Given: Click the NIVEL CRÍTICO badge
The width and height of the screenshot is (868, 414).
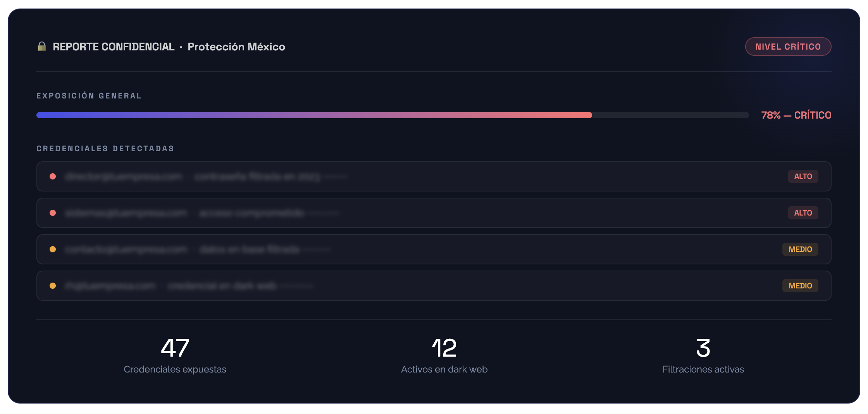Looking at the screenshot, I should [788, 47].
